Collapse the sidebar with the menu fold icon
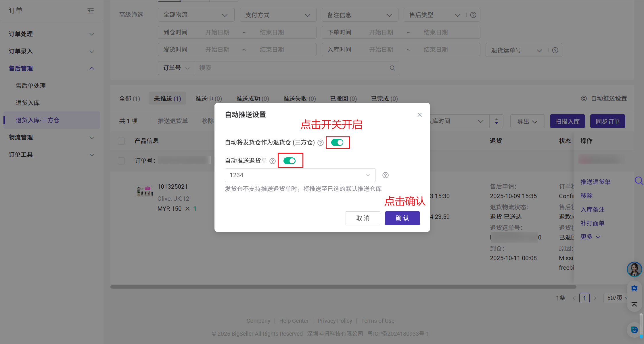 coord(91,11)
